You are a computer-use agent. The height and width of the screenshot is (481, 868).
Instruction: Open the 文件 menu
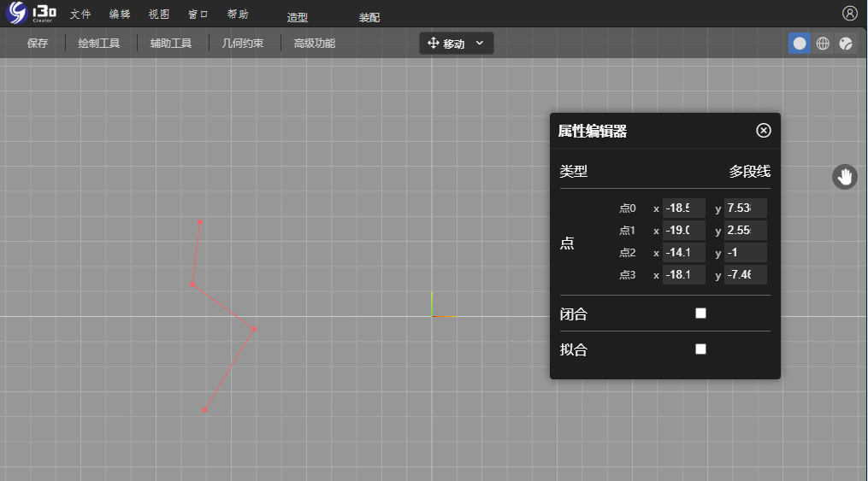coord(80,15)
